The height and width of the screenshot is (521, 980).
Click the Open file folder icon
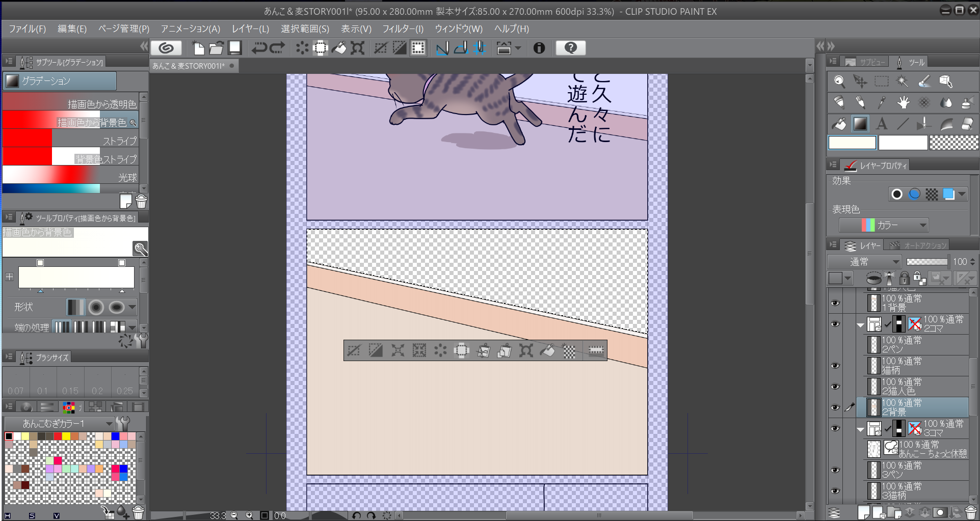pos(216,48)
